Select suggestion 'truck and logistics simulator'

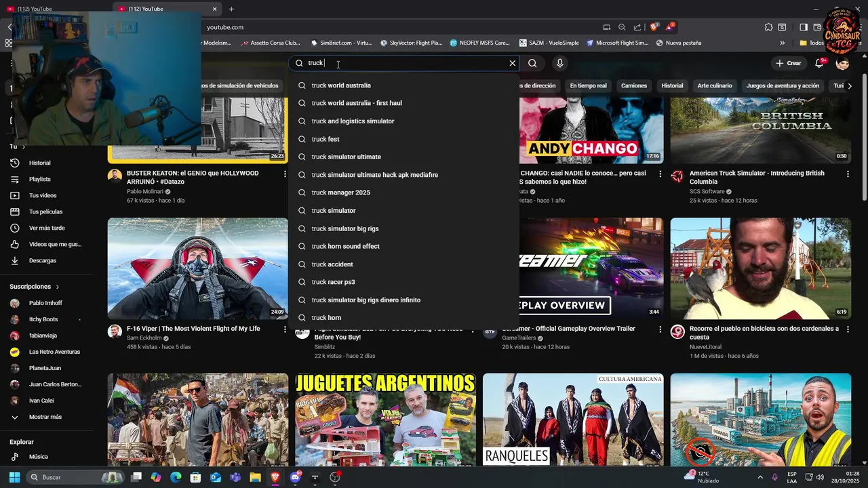(x=403, y=121)
